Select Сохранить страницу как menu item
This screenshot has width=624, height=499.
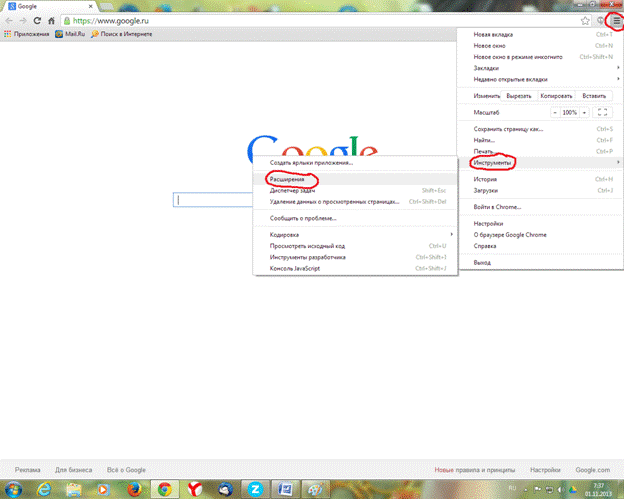(540, 129)
